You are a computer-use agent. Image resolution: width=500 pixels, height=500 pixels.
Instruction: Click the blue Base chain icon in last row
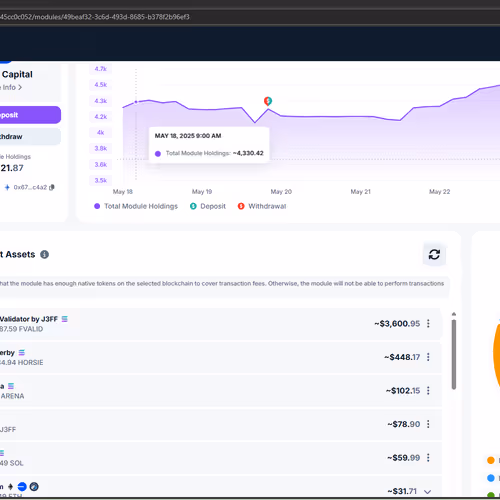pyautogui.click(x=22, y=487)
